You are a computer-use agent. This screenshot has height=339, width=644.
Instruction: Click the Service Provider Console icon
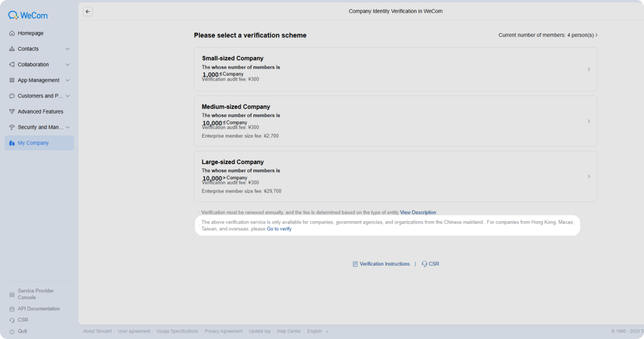tap(12, 295)
